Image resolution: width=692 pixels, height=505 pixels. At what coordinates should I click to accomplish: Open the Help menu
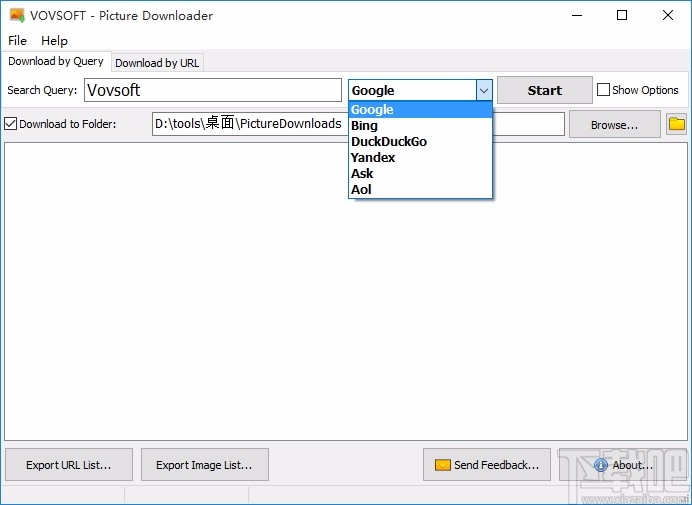[54, 41]
